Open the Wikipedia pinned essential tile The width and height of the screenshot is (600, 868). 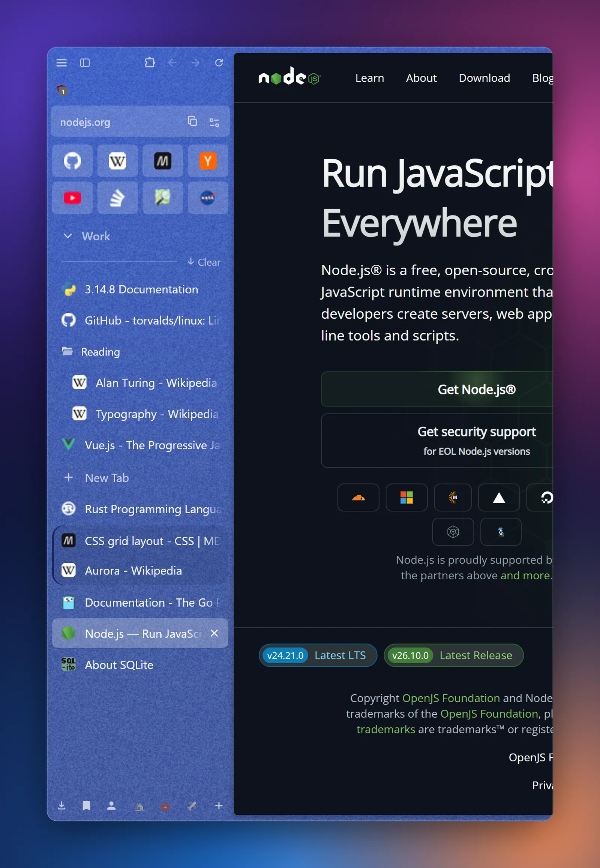click(x=118, y=161)
